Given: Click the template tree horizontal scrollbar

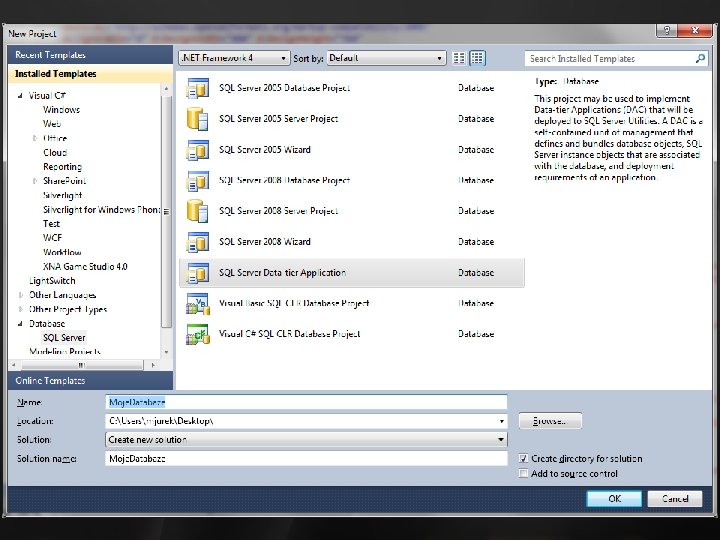Looking at the screenshot, I should click(83, 365).
